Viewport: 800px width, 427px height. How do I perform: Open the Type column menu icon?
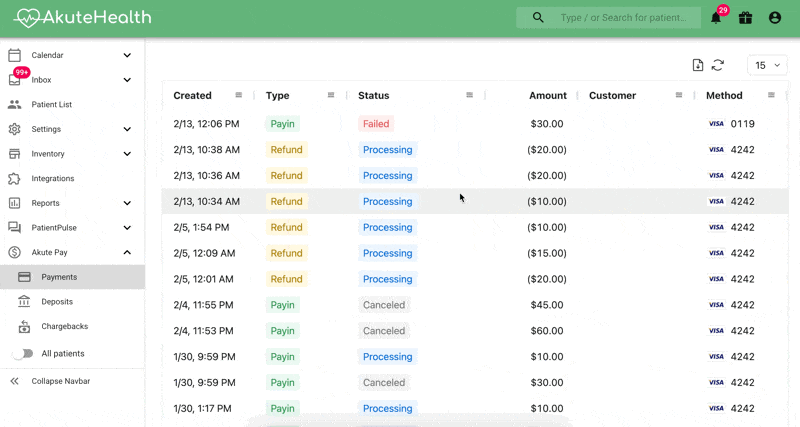(x=331, y=95)
